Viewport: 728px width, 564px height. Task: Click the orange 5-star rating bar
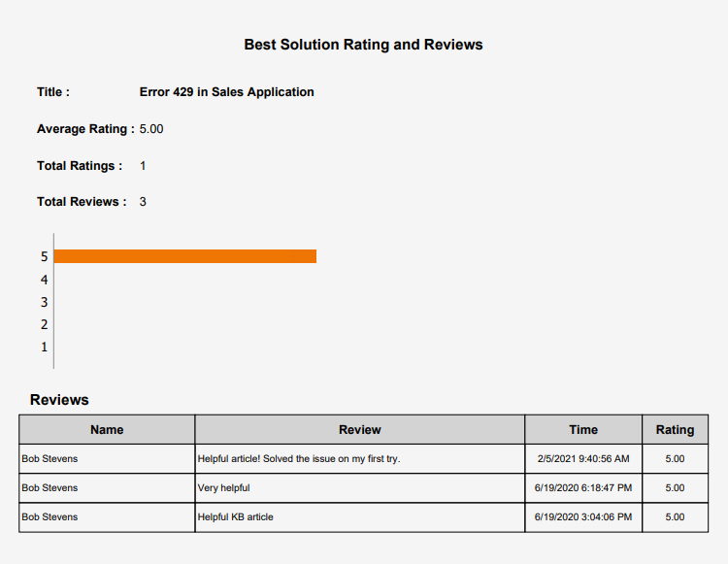tap(184, 256)
